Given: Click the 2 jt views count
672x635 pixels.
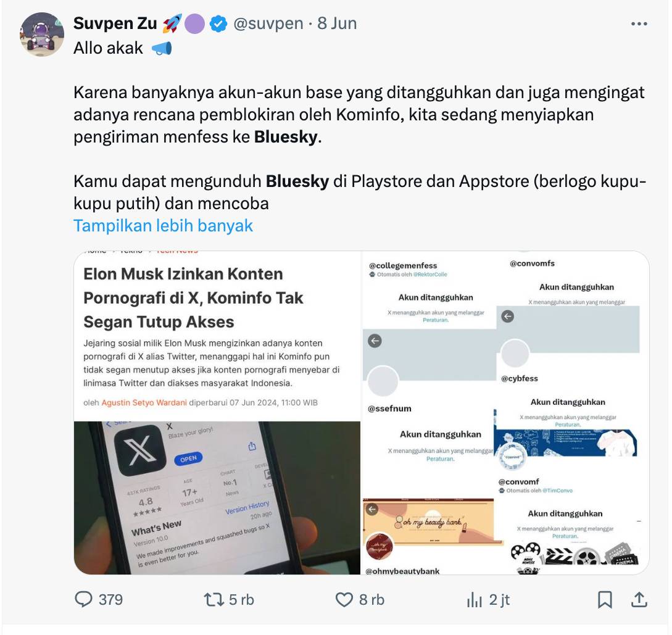Looking at the screenshot, I should [499, 599].
